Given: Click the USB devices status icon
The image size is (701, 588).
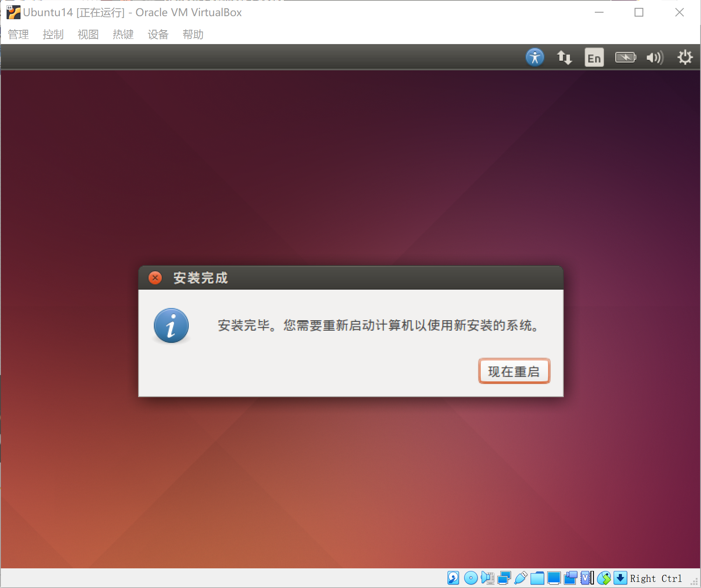Looking at the screenshot, I should tap(521, 578).
